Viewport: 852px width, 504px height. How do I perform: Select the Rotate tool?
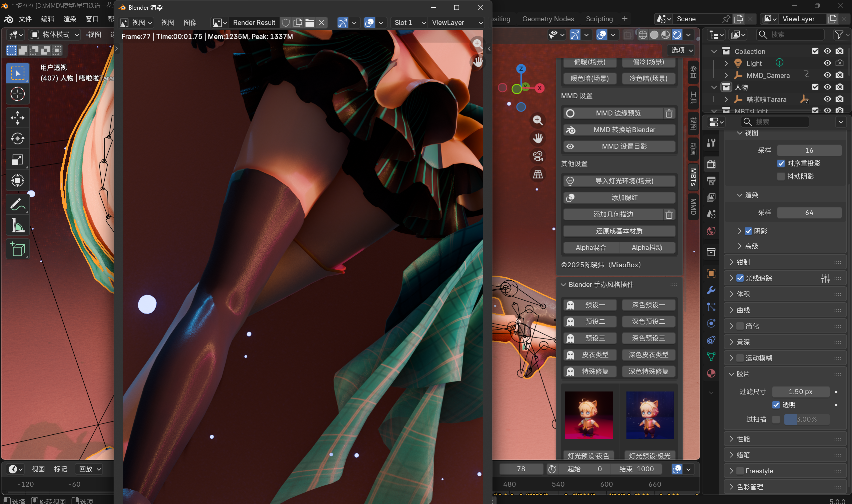pos(17,138)
